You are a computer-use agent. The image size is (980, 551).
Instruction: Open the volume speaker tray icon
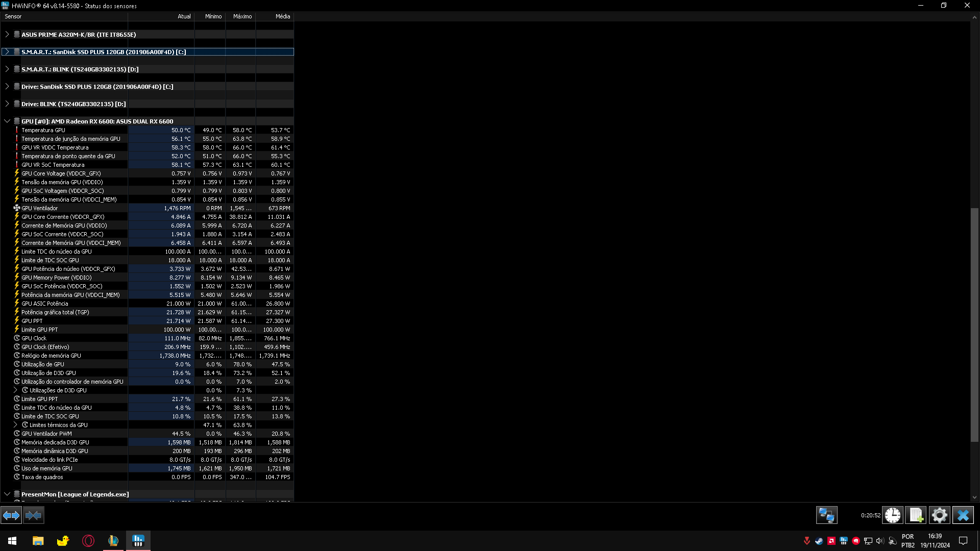click(880, 541)
